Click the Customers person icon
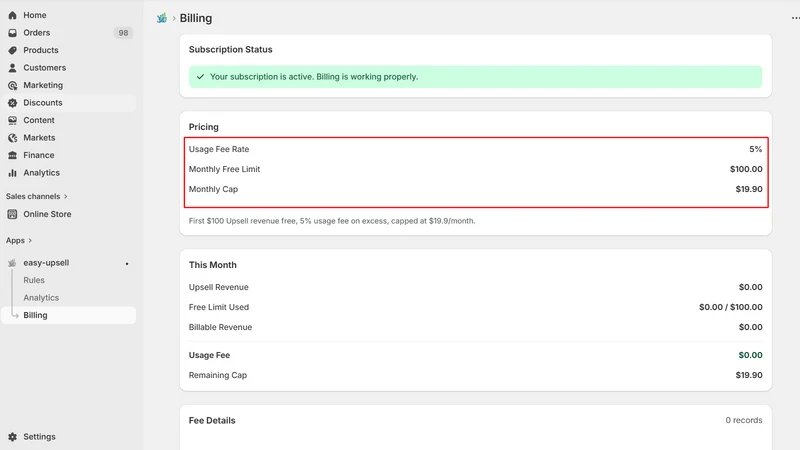This screenshot has height=450, width=800. click(x=12, y=68)
